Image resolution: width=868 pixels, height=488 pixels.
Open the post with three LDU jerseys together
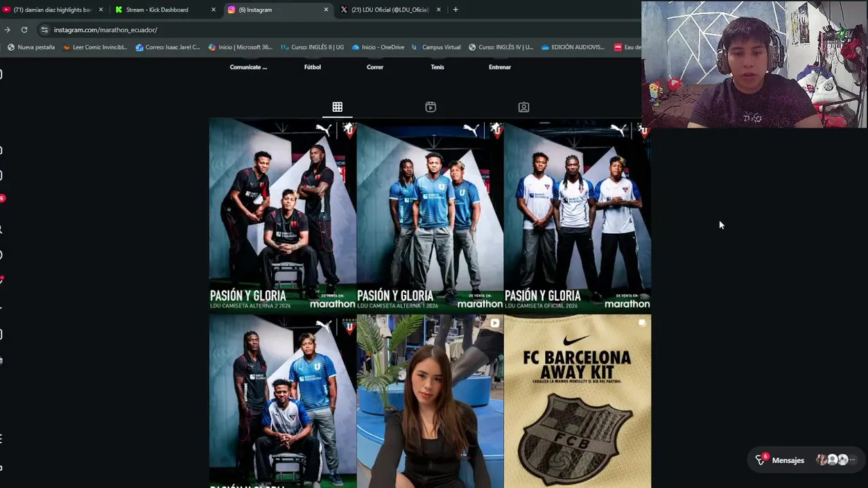click(x=282, y=401)
